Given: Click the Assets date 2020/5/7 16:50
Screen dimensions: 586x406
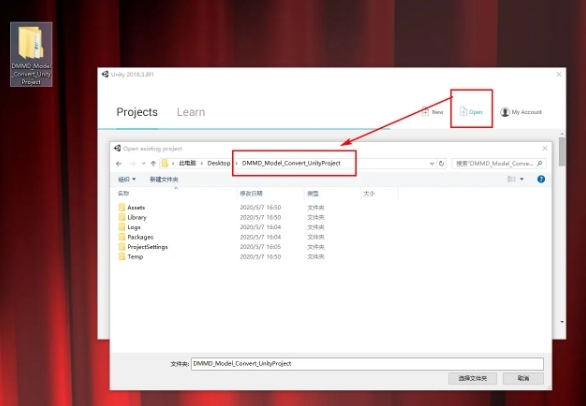Looking at the screenshot, I should point(260,207).
